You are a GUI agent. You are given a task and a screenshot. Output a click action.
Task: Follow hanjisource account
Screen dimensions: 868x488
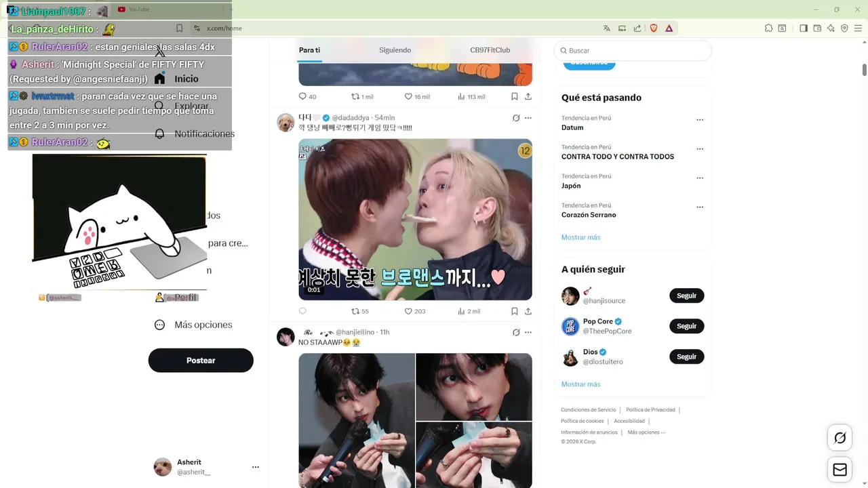tap(686, 296)
